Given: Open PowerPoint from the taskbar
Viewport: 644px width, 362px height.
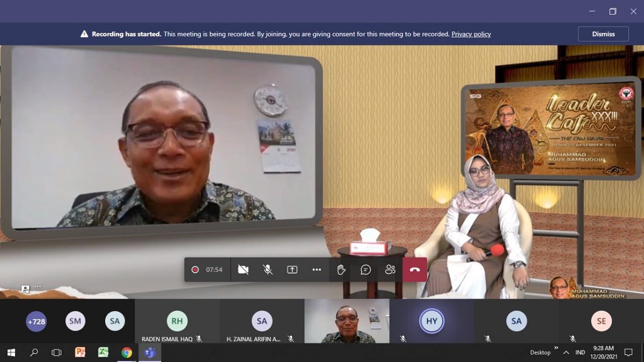Looking at the screenshot, I should coord(80,352).
